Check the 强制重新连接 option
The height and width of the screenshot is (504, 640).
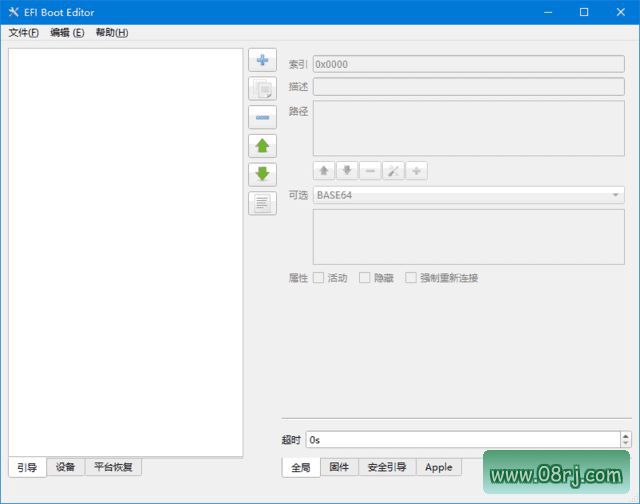coord(411,278)
